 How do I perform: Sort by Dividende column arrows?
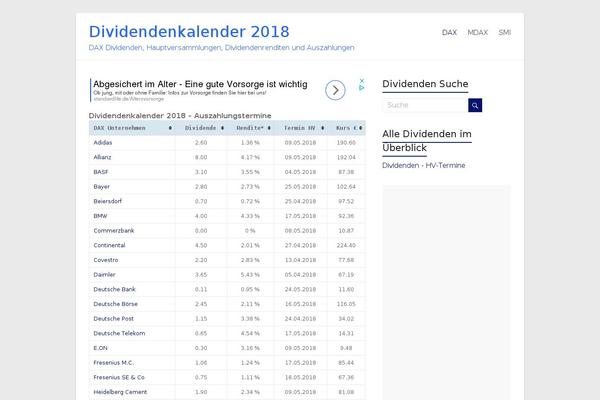222,128
